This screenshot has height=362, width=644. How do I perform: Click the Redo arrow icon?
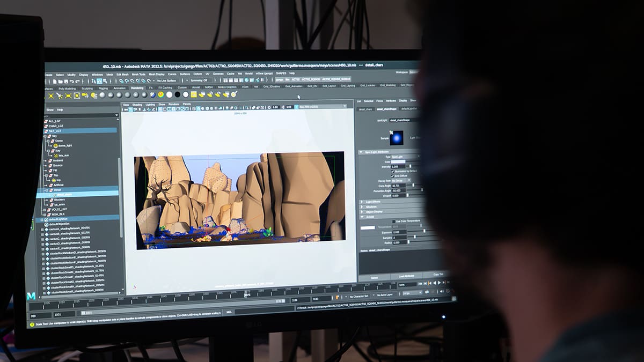pyautogui.click(x=77, y=81)
